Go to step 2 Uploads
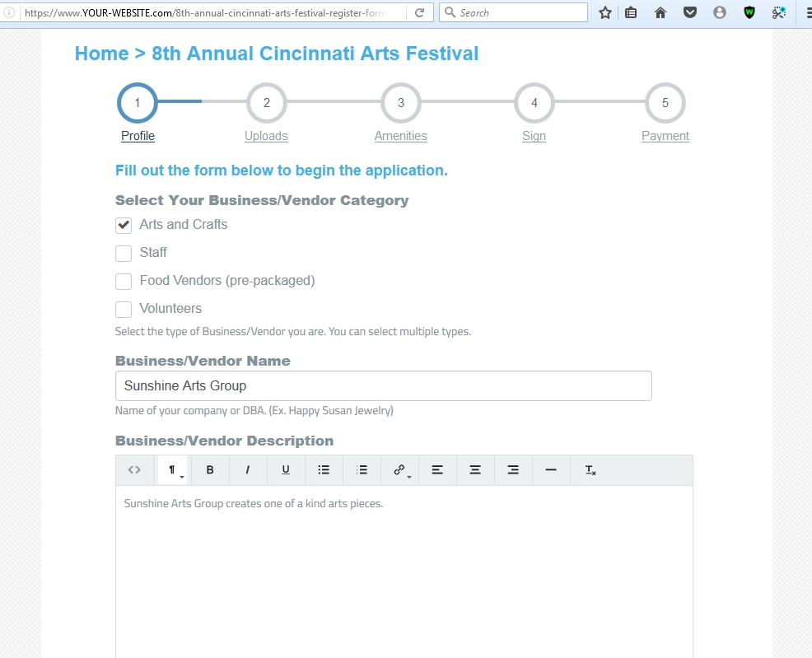The width and height of the screenshot is (812, 658). 266,136
